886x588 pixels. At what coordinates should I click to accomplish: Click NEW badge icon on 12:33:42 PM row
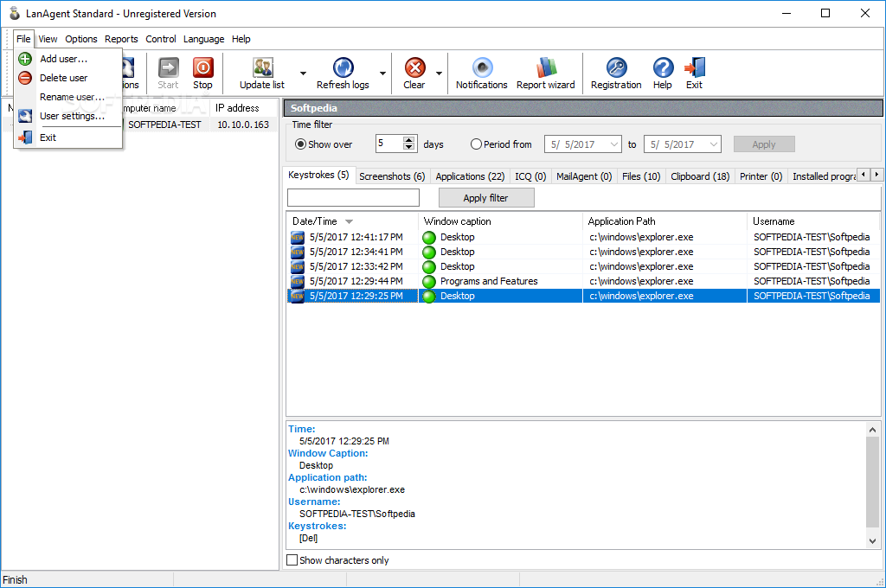[298, 266]
